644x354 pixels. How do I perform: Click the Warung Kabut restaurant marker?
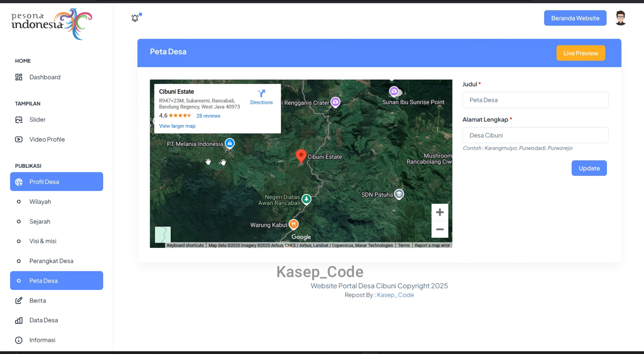click(293, 224)
